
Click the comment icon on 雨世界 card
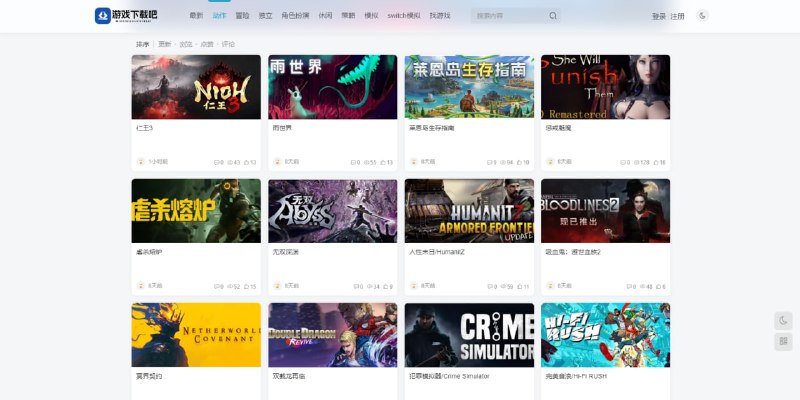click(353, 162)
